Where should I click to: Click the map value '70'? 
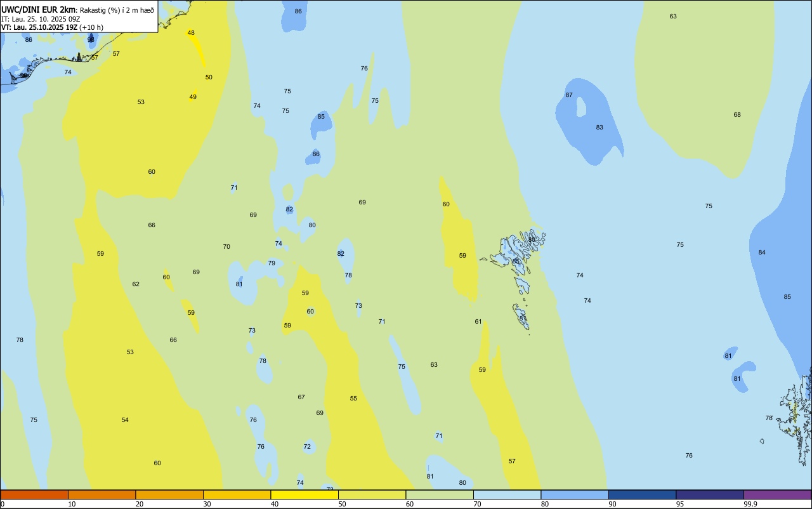(x=226, y=247)
